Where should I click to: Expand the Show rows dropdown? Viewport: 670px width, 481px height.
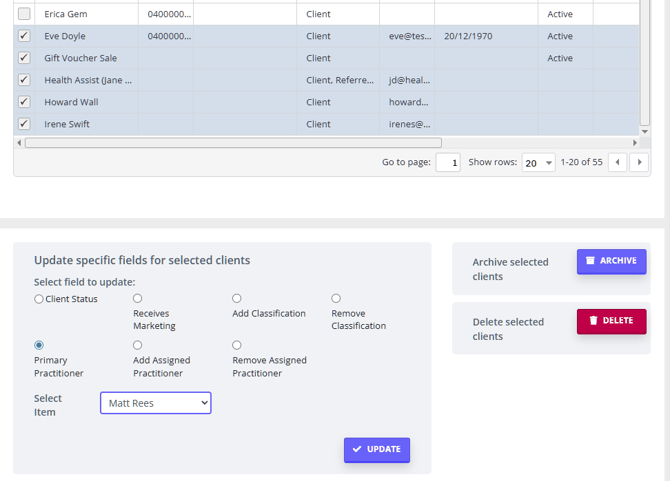point(538,163)
